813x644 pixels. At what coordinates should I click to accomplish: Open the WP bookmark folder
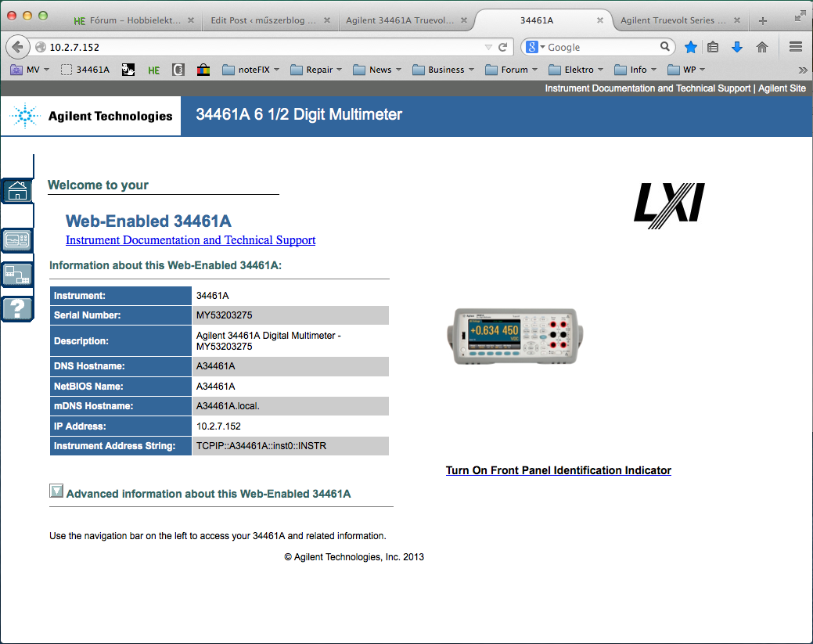pyautogui.click(x=687, y=70)
